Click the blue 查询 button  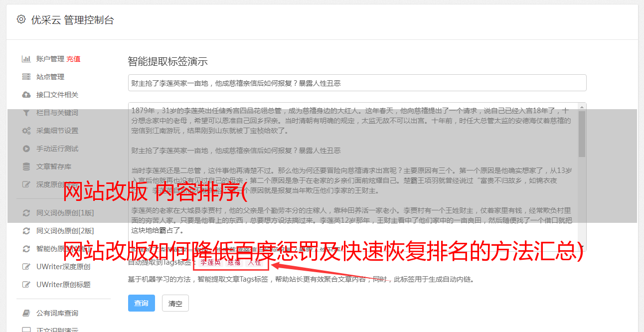tap(142, 303)
